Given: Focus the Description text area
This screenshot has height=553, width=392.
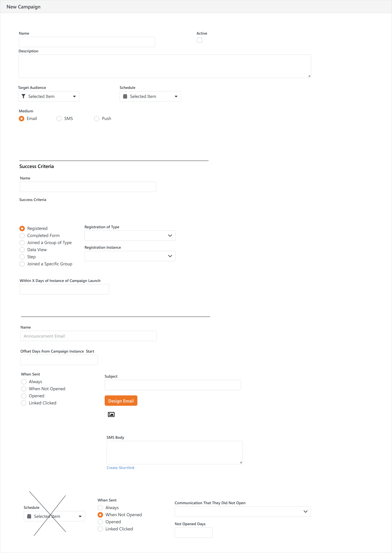Looking at the screenshot, I should click(x=165, y=66).
